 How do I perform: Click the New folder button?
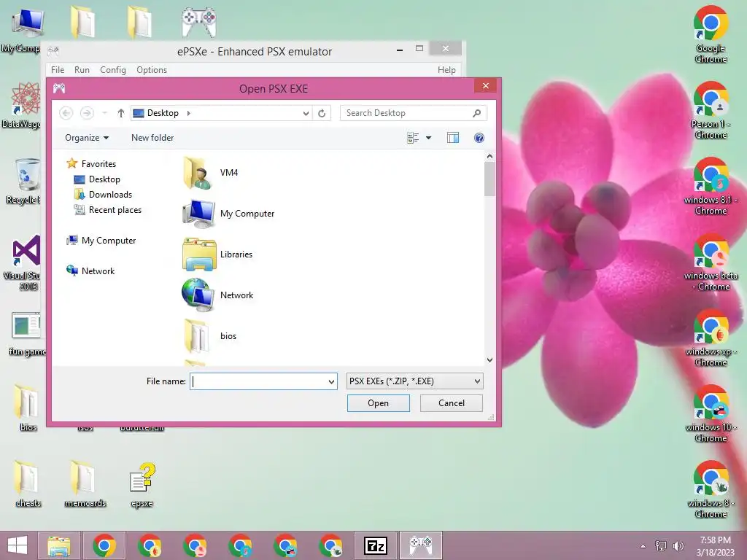(152, 138)
